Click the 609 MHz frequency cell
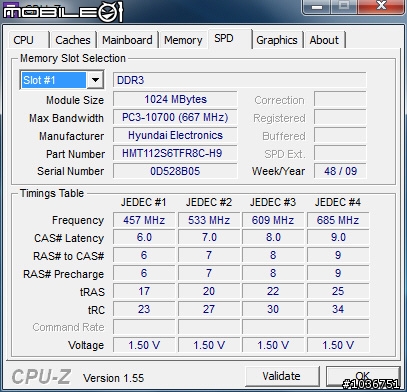 click(x=273, y=220)
